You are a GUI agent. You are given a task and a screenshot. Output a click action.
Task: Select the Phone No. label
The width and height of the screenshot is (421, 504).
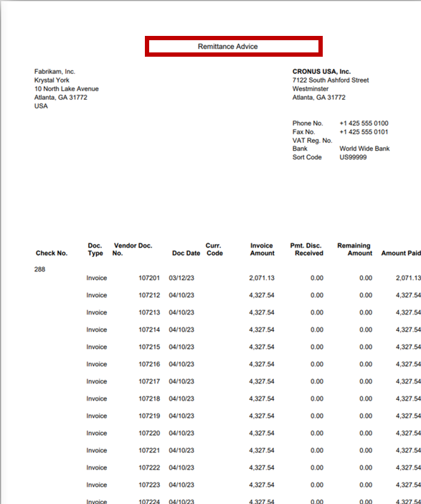coord(308,123)
